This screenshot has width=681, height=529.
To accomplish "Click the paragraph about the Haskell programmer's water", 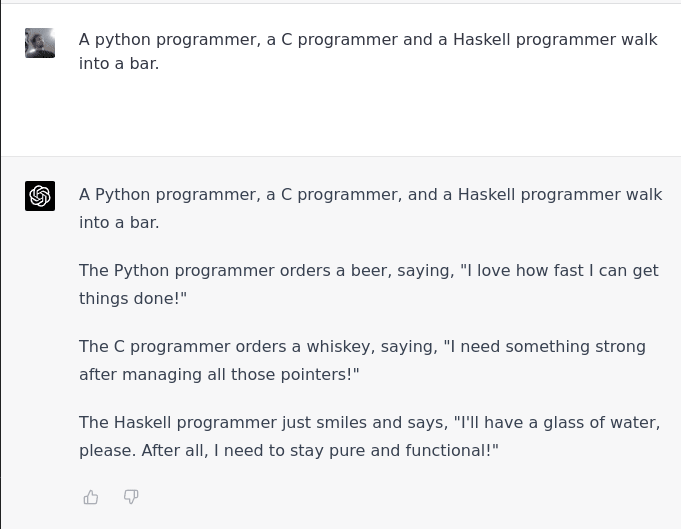I will tap(370, 436).
